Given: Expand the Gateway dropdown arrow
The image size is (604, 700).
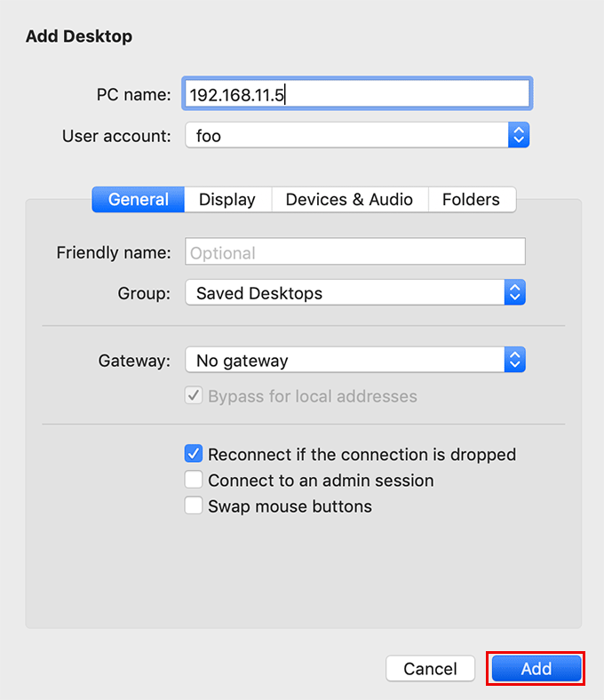Looking at the screenshot, I should 515,361.
